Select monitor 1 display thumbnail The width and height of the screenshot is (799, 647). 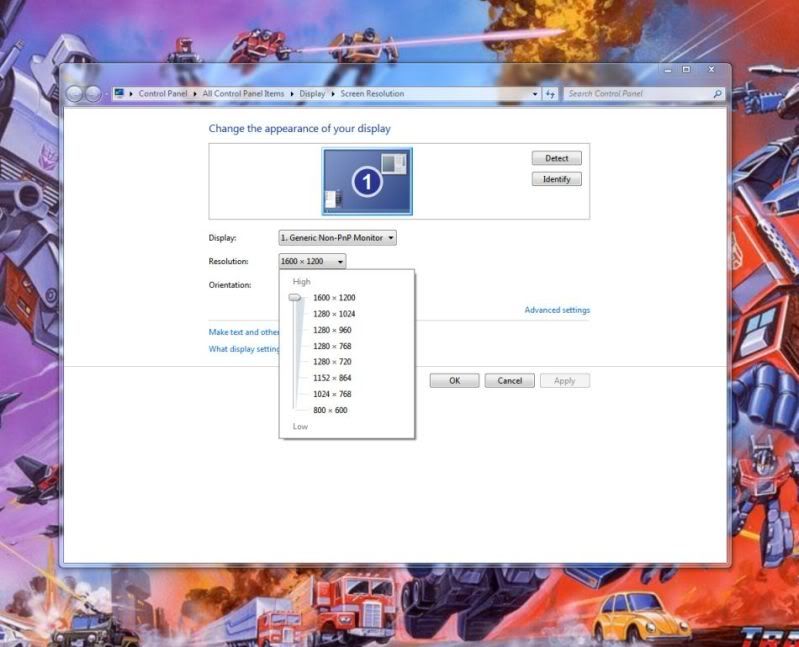pyautogui.click(x=367, y=181)
